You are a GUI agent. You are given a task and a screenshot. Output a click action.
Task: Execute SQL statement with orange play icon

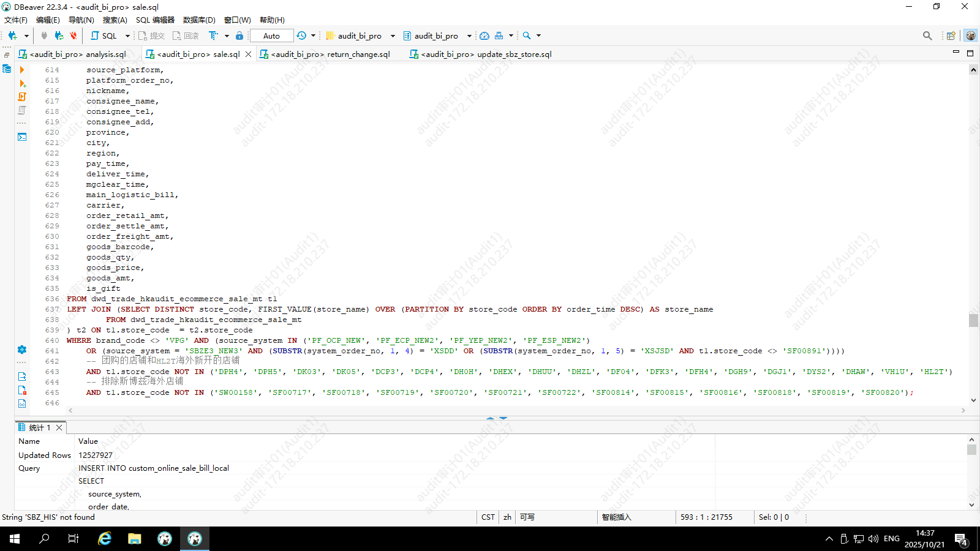(x=22, y=70)
